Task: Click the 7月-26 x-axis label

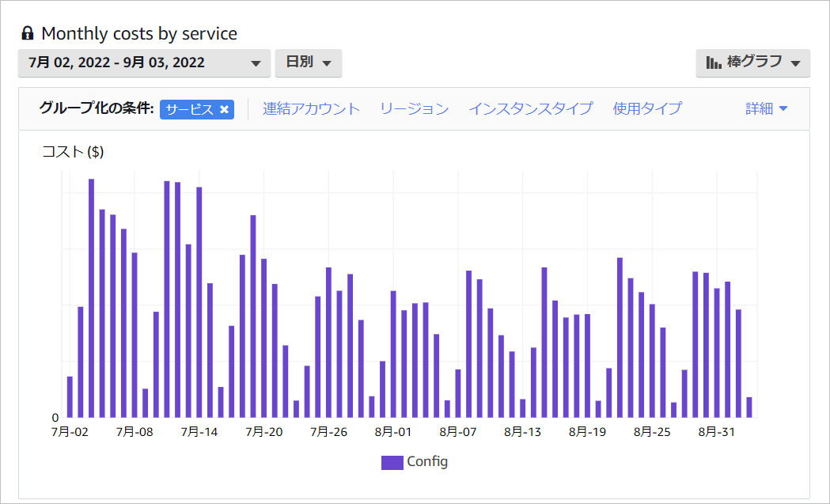Action: (328, 432)
